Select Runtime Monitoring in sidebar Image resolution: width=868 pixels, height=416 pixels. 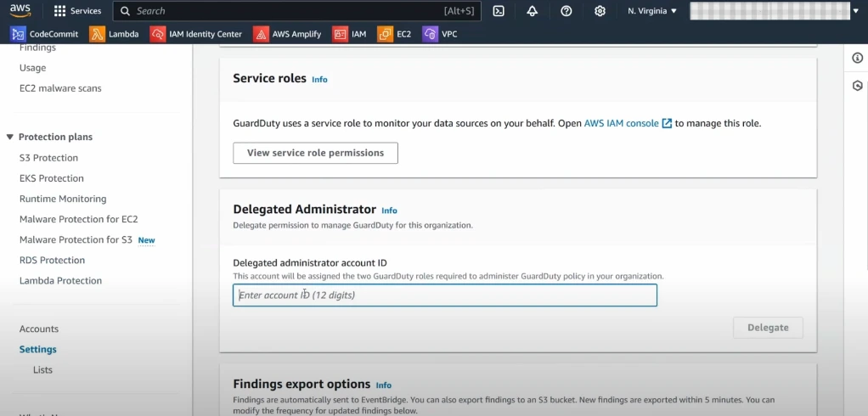(63, 199)
